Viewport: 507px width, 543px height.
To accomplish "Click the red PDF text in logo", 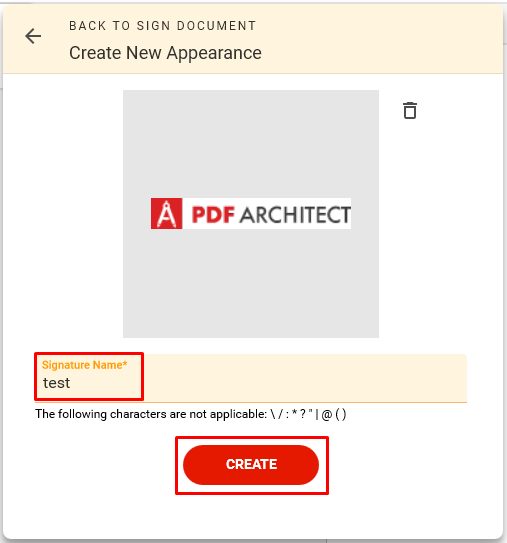I will [x=213, y=214].
